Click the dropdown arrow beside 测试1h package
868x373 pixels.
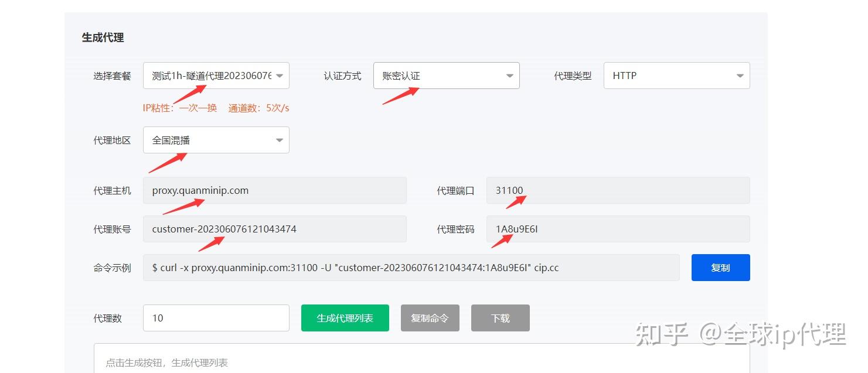[x=280, y=75]
